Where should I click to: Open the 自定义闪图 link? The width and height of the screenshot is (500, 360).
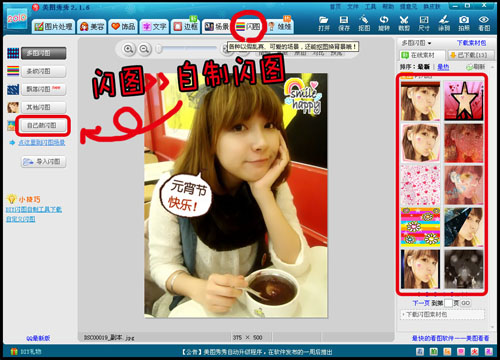(x=21, y=219)
